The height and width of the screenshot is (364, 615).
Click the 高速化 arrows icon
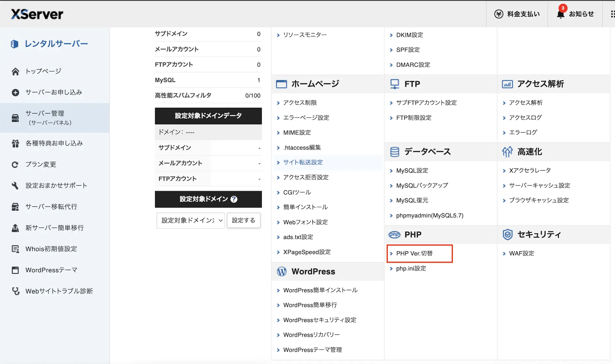(x=507, y=152)
